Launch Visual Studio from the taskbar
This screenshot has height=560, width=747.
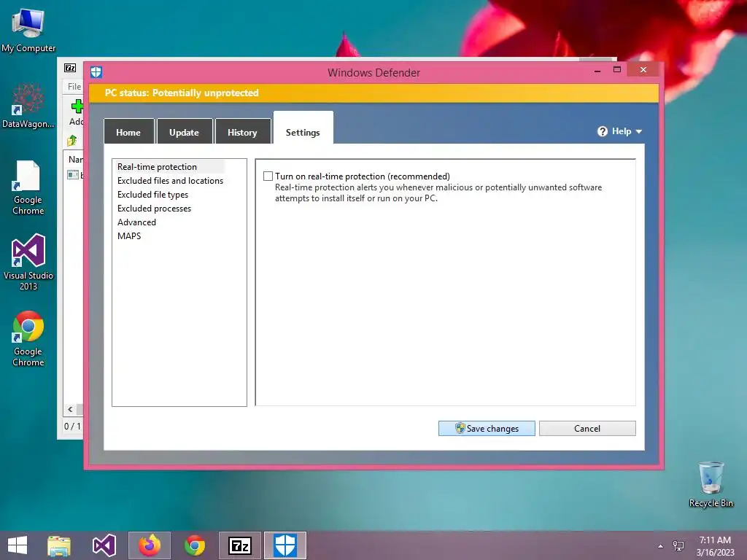(104, 545)
